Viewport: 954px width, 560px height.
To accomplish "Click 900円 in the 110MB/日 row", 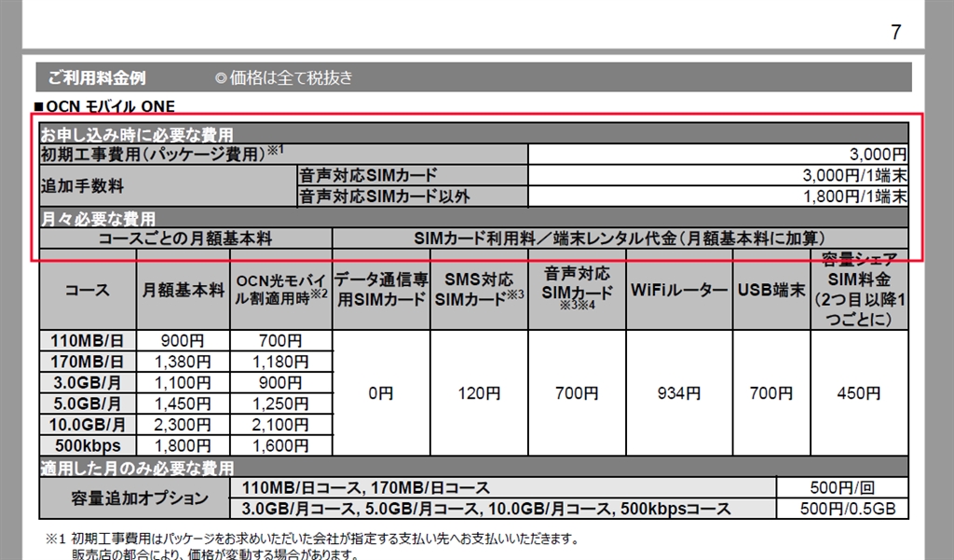I will 184,341.
